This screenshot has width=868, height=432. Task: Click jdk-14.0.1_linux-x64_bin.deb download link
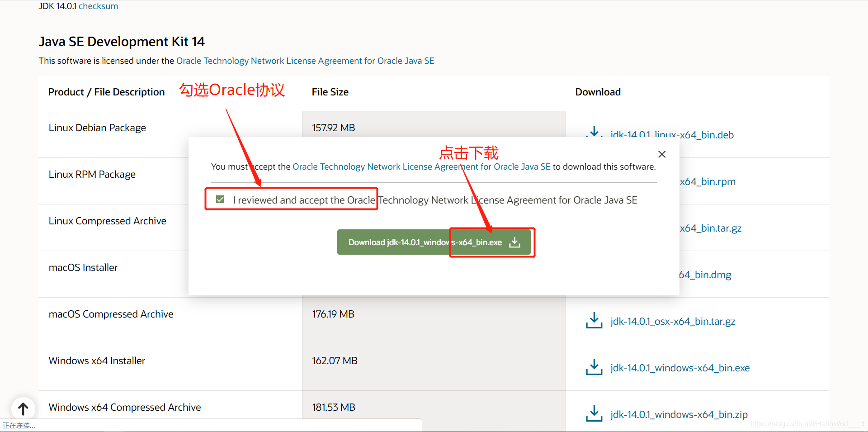(x=672, y=134)
